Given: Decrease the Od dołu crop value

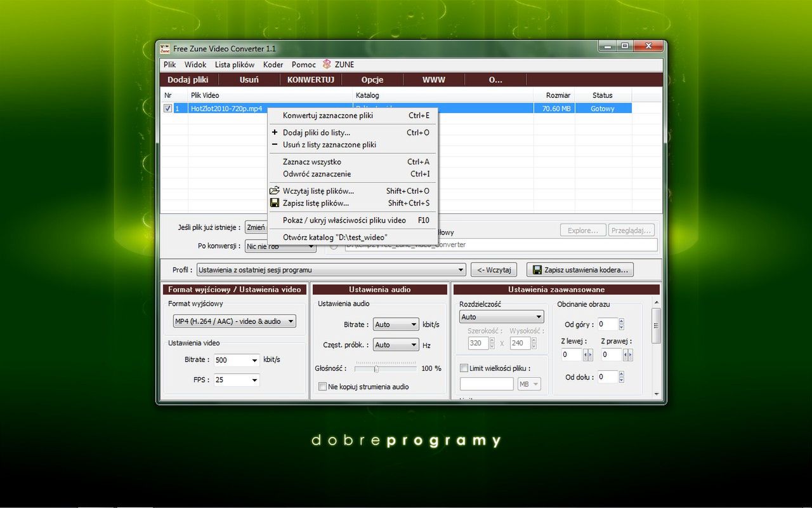Looking at the screenshot, I should pyautogui.click(x=621, y=380).
